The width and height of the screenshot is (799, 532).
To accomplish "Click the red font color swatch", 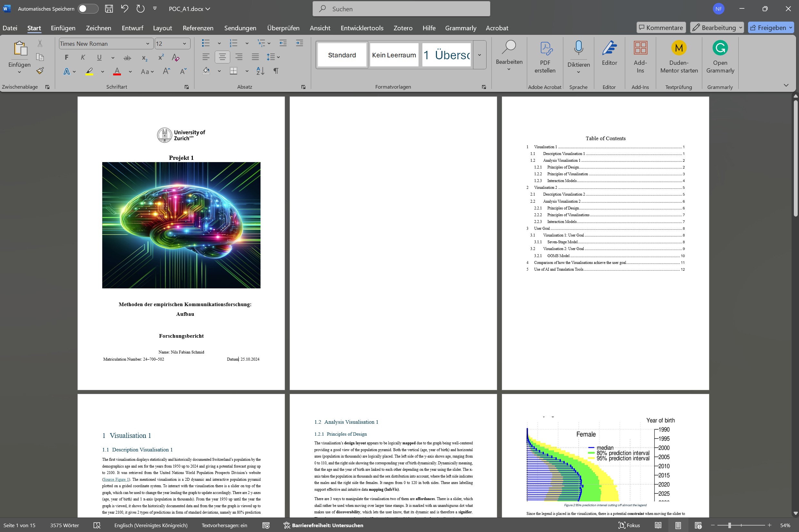I will click(117, 71).
